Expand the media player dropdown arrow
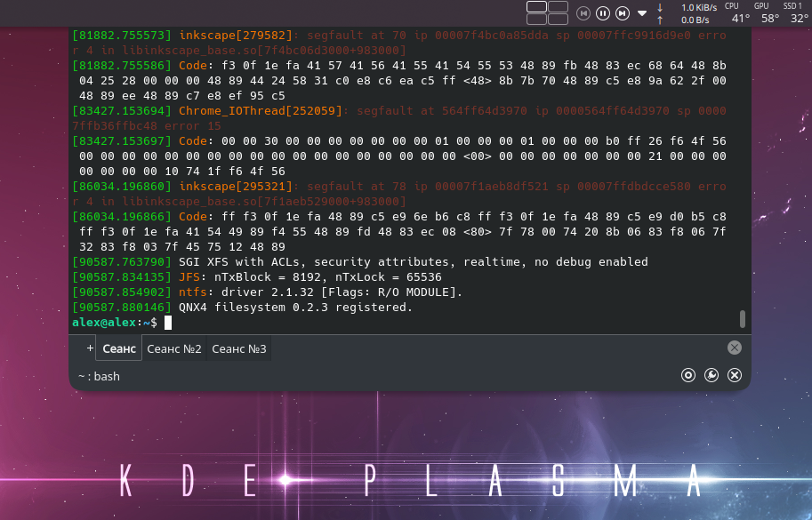The width and height of the screenshot is (812, 520). (x=642, y=13)
